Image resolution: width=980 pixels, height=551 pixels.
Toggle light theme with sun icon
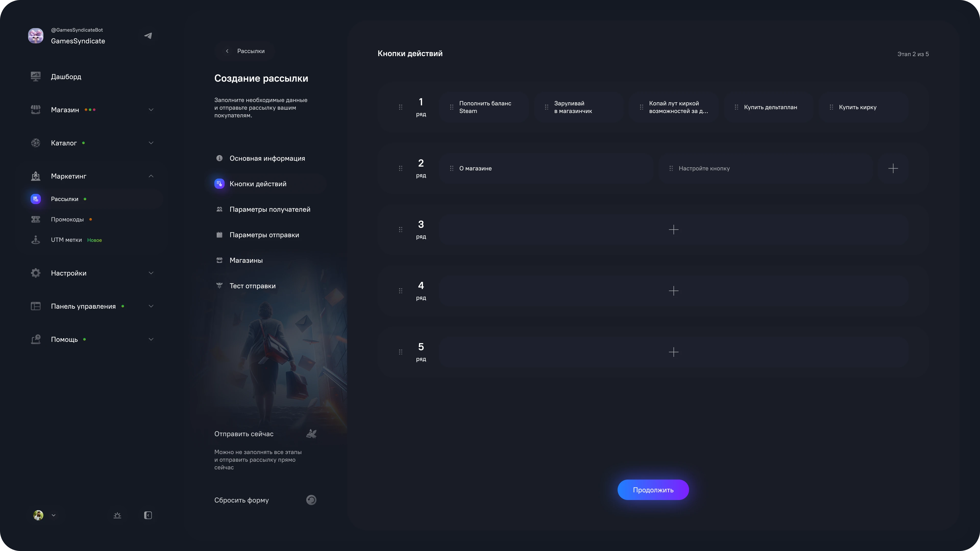(117, 515)
